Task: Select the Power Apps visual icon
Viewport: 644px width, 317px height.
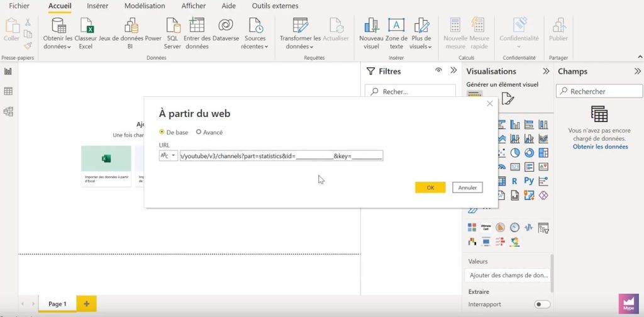Action: click(543, 194)
